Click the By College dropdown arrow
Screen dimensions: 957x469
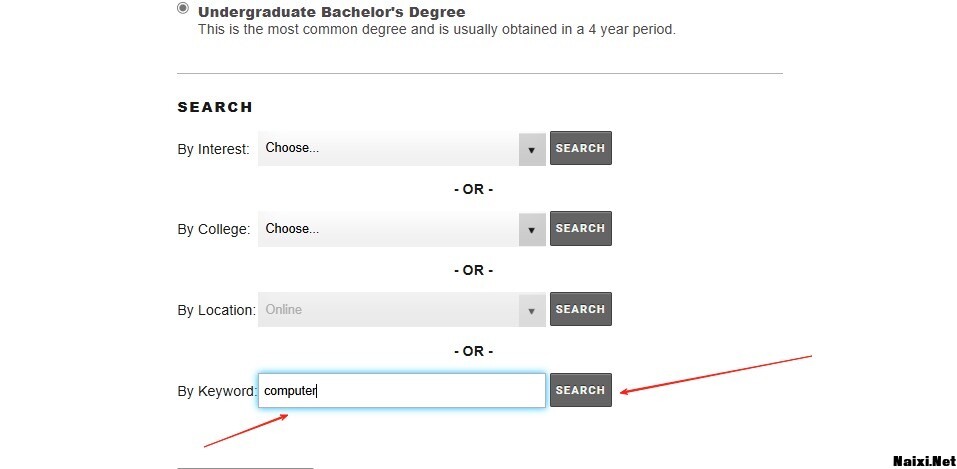tap(532, 230)
